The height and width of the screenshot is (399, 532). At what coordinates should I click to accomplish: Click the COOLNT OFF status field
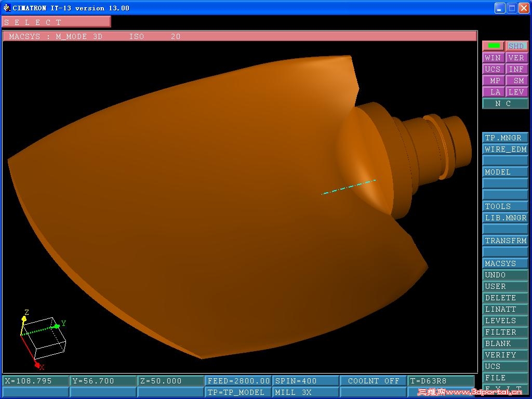[x=373, y=381]
